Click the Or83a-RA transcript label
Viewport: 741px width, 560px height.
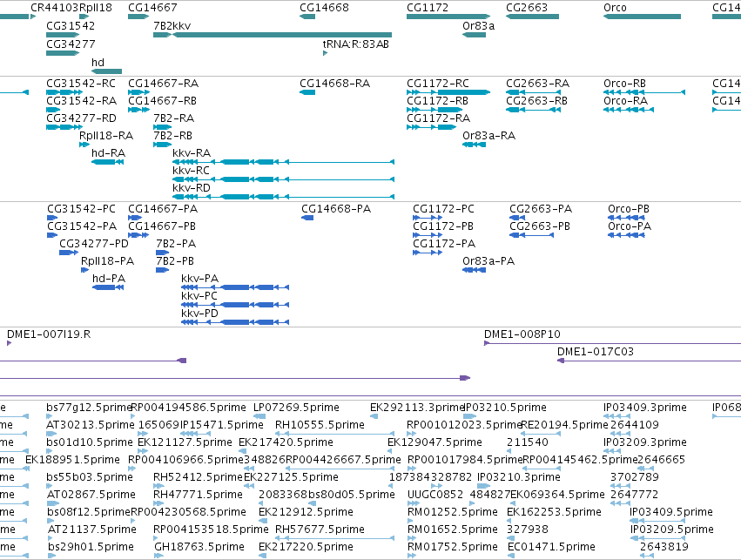click(488, 136)
